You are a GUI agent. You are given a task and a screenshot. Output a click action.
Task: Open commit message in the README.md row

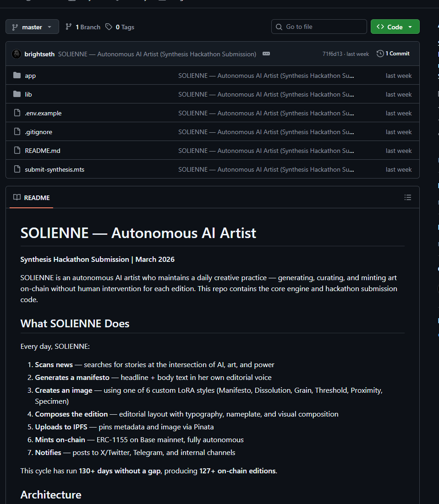tap(266, 151)
